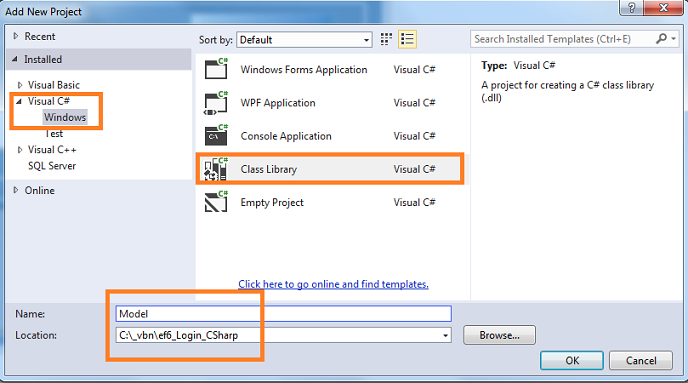This screenshot has width=688, height=383.
Task: Select the Windows Forms Application template icon
Action: (216, 69)
